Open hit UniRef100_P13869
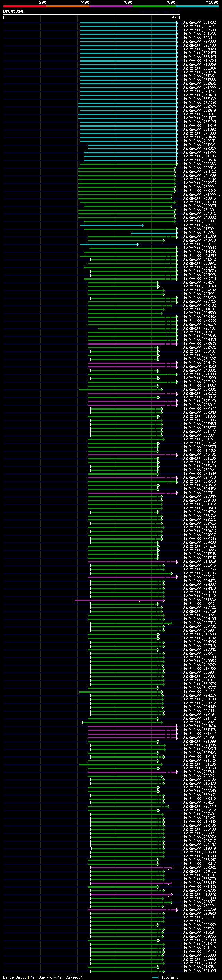The width and height of the screenshot is (222, 980). 199,64
